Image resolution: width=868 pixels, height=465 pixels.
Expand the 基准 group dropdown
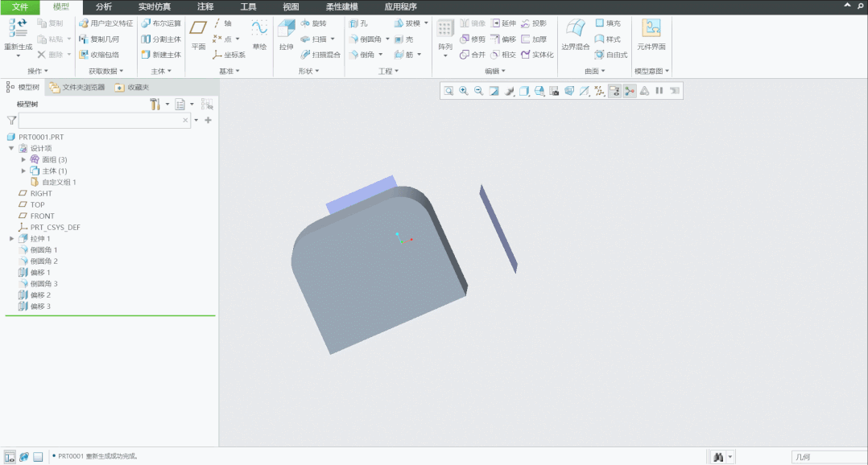coord(229,71)
